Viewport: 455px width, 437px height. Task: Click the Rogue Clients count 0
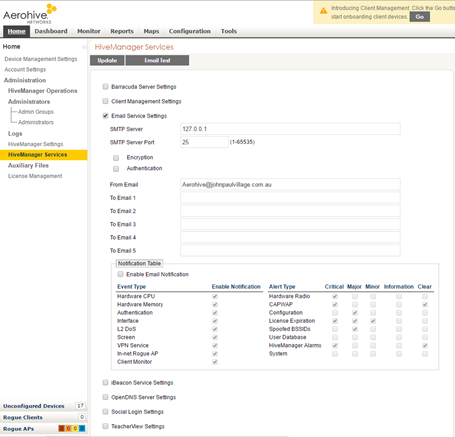82,417
